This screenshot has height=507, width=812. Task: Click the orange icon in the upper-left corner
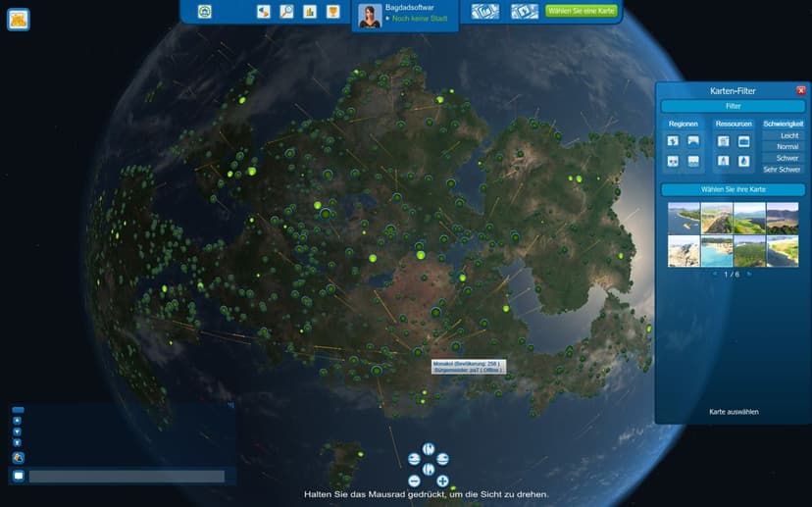(x=18, y=20)
